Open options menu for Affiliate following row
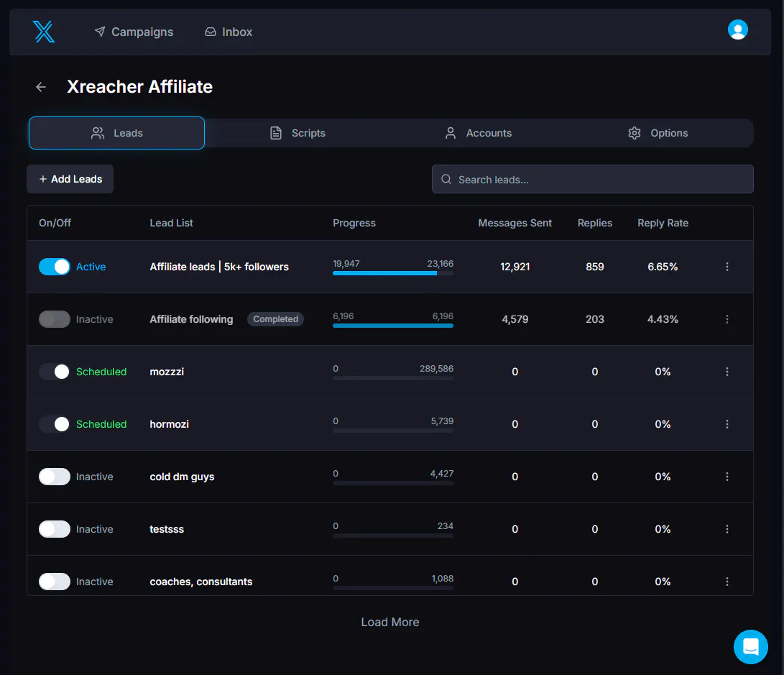Image resolution: width=784 pixels, height=675 pixels. (x=727, y=319)
